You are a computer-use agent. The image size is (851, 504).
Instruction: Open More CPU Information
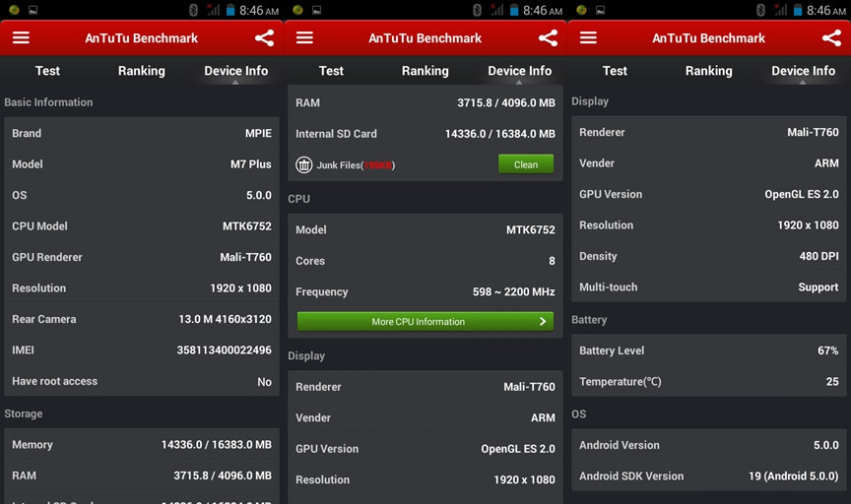pos(425,321)
